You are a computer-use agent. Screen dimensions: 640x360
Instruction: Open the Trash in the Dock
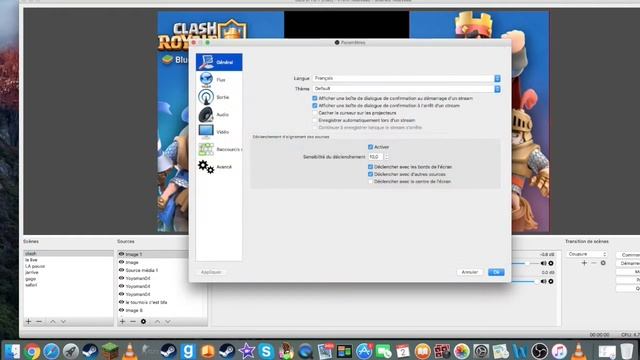point(626,351)
